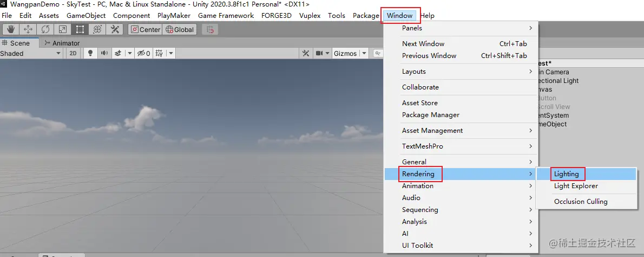Expand the AI submenu
This screenshot has width=644, height=257.
pyautogui.click(x=461, y=234)
